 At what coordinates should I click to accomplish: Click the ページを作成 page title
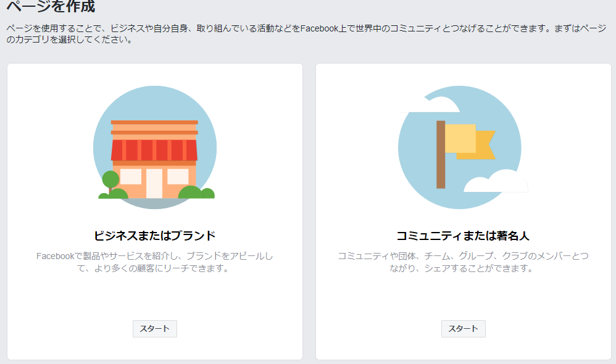tap(51, 6)
